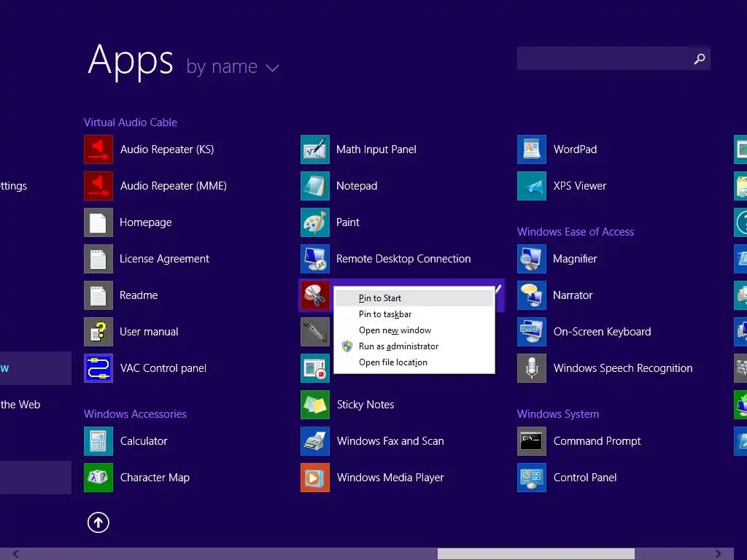Open the Steps Recorder icon

click(315, 368)
